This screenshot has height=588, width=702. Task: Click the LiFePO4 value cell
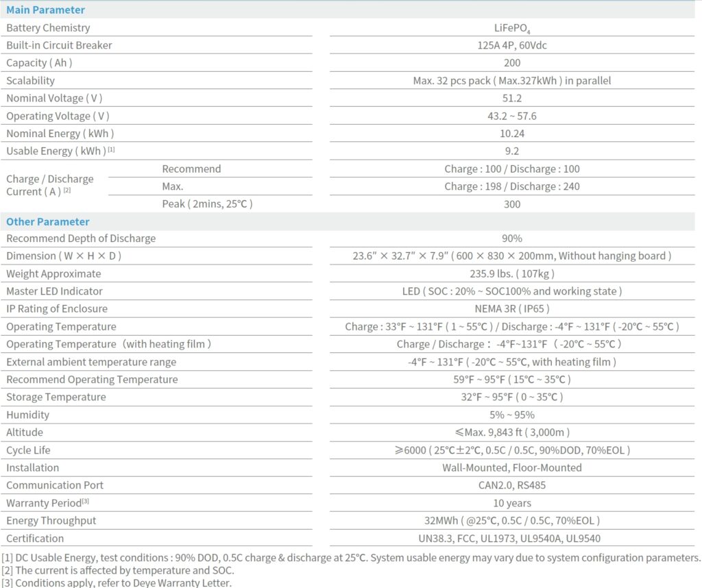(x=511, y=28)
